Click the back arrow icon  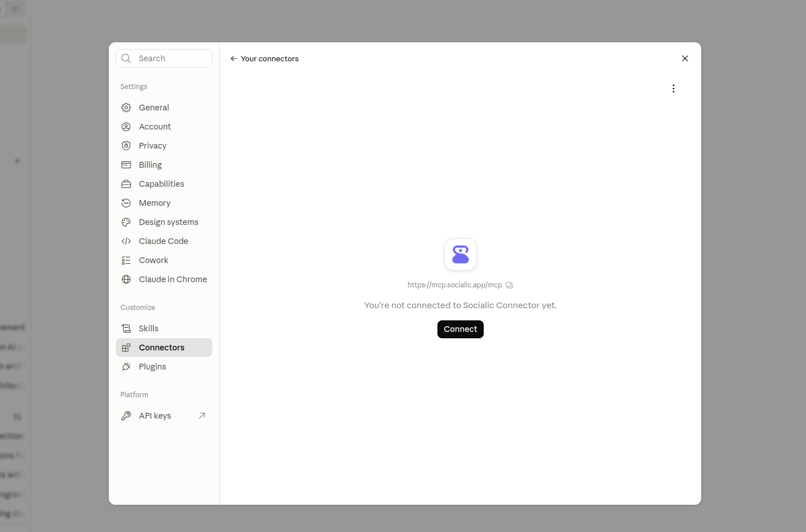[234, 58]
